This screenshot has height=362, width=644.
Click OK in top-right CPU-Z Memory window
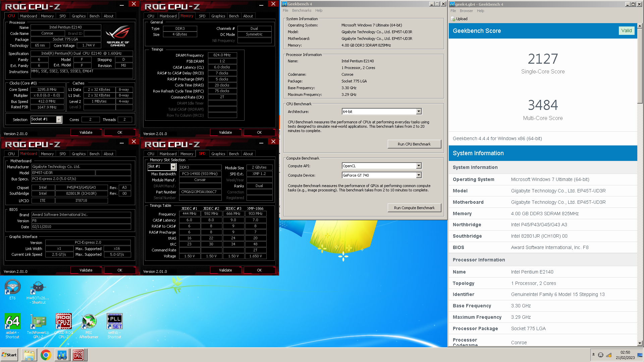259,132
